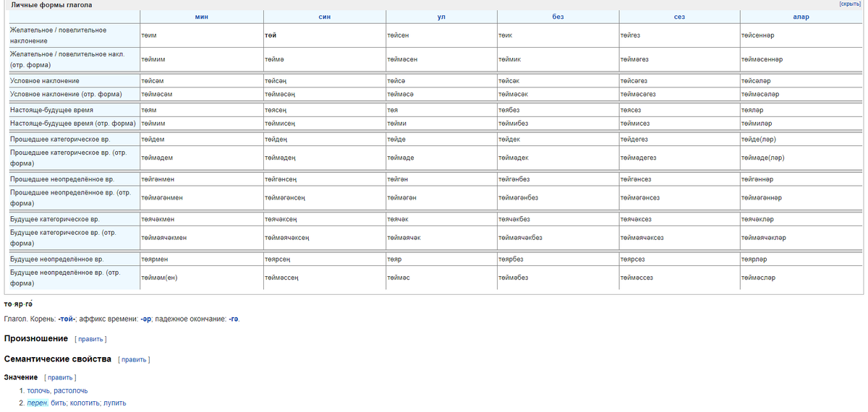Open the перен. label link

point(38,403)
